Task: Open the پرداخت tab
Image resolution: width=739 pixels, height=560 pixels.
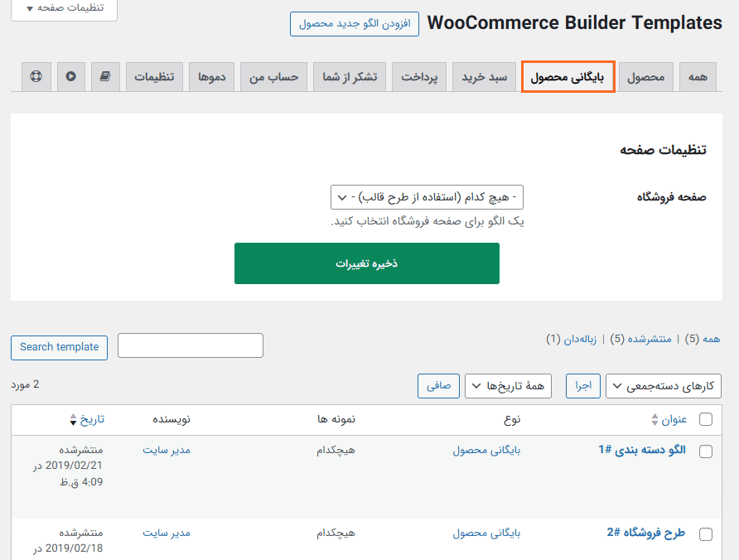Action: (x=419, y=77)
